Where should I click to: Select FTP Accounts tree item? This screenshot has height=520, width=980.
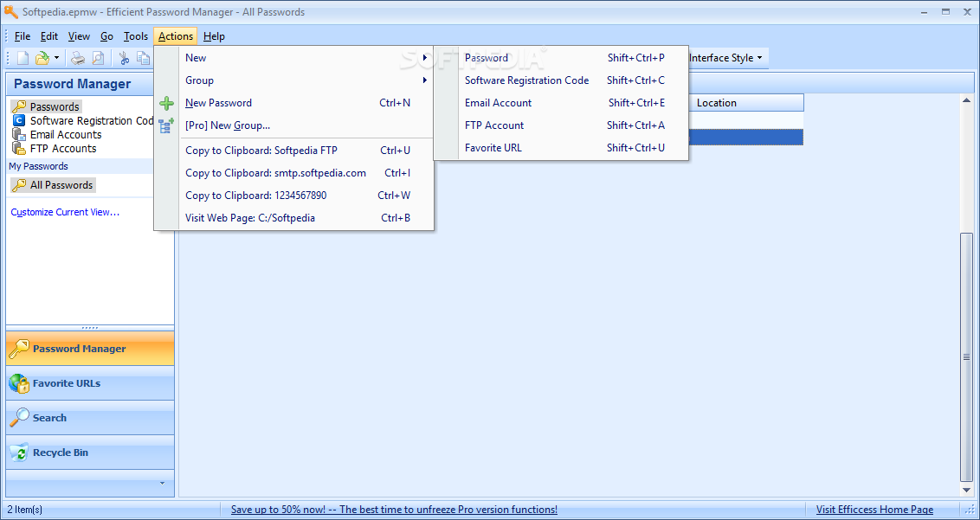click(x=63, y=148)
